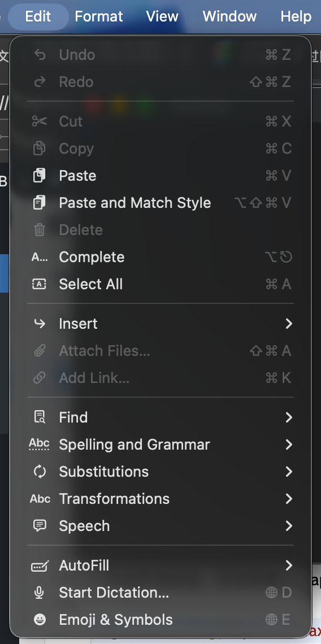Choose Paste from the Edit menu
The height and width of the screenshot is (644, 321).
(160, 176)
